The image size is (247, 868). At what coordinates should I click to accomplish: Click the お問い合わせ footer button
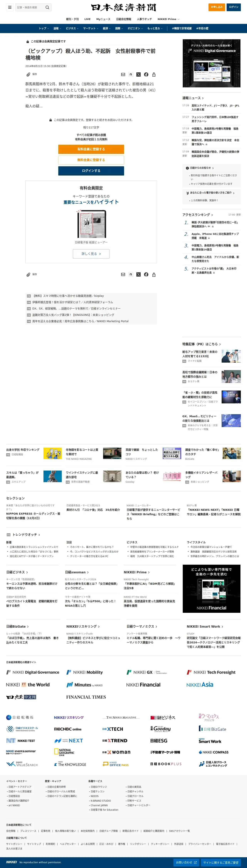[x=186, y=862]
